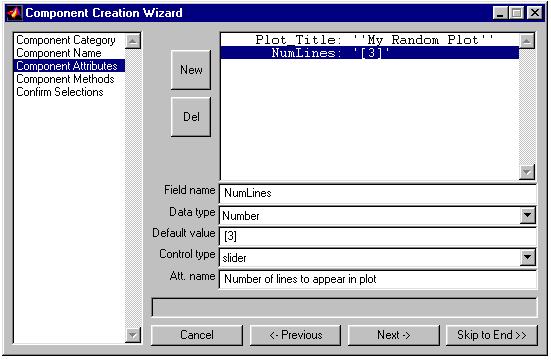Click the attribute list scrollbar track
The height and width of the screenshot is (360, 551).
click(527, 107)
